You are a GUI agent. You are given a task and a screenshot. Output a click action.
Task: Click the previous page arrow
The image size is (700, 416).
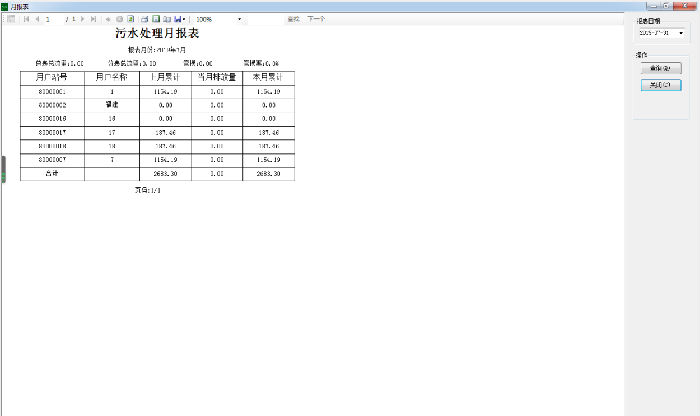(x=37, y=19)
